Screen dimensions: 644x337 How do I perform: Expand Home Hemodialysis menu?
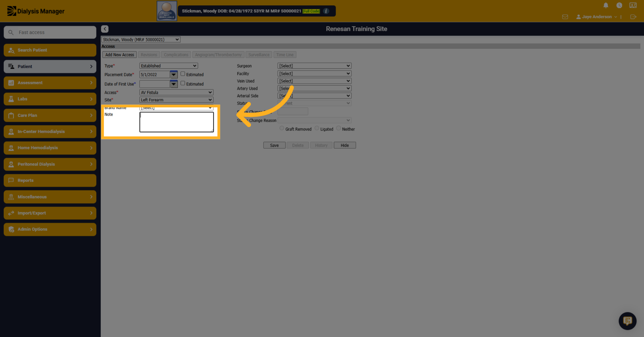[x=50, y=148]
